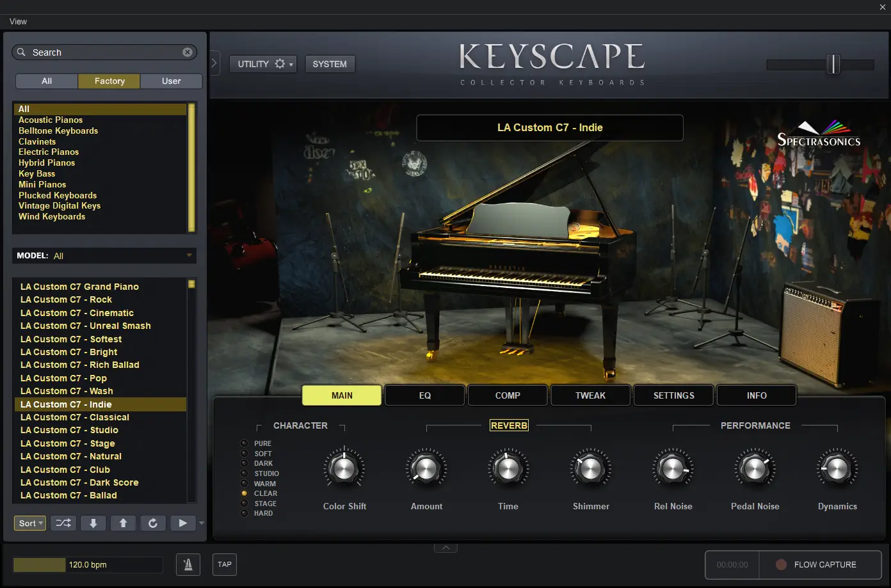Refresh the patch browser
The image size is (891, 588).
pos(153,523)
